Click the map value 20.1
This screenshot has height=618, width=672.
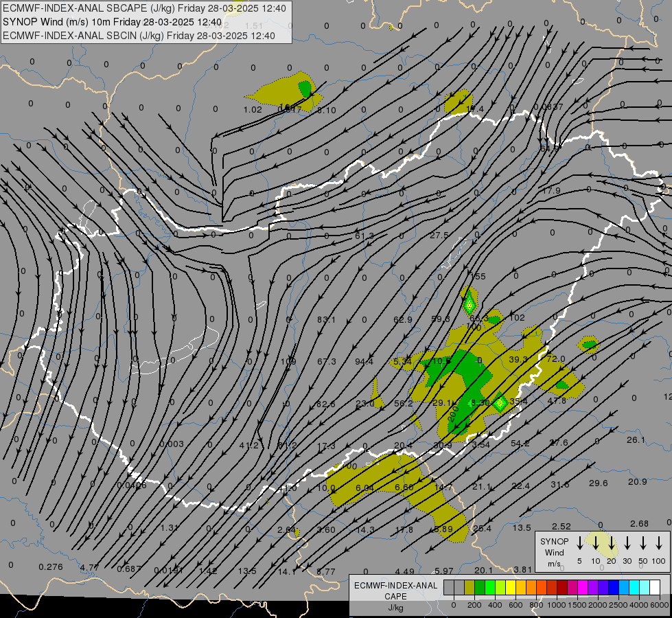point(483,570)
